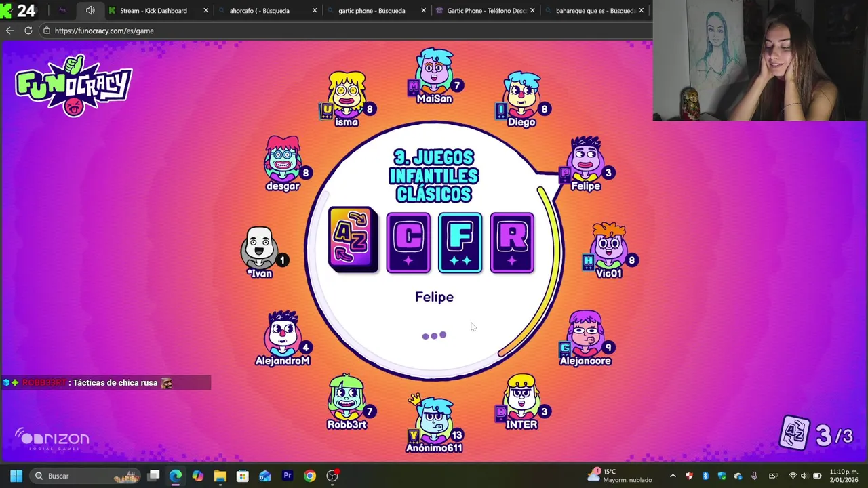The height and width of the screenshot is (488, 868).
Task: Click Anónimo611's score badge 13
Action: [457, 434]
